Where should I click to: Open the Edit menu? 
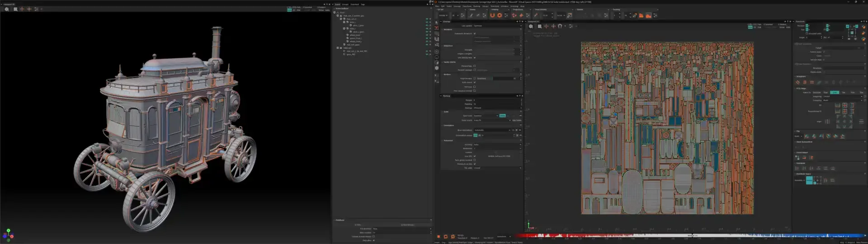(x=443, y=6)
